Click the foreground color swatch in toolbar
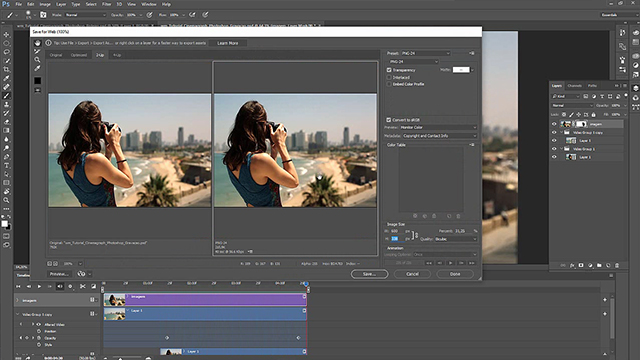 coord(4,223)
